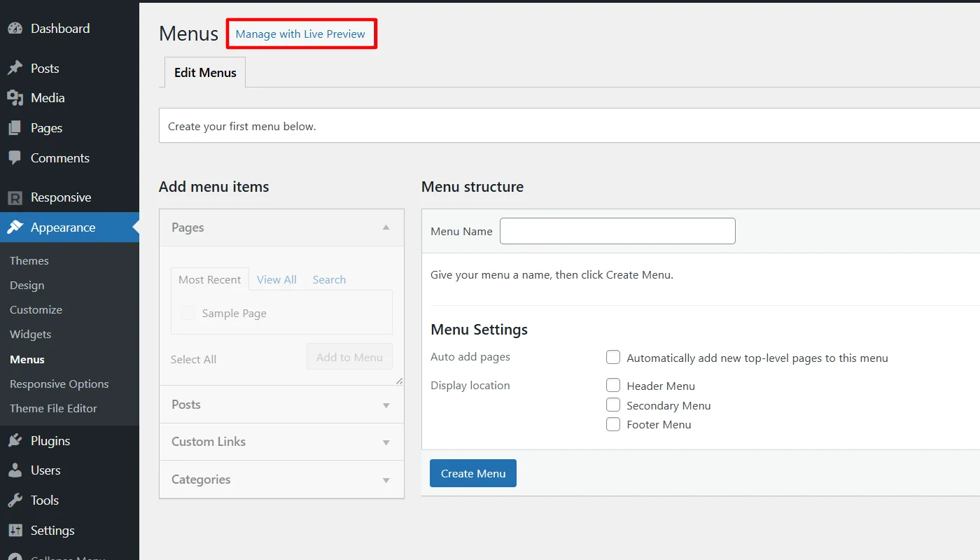980x560 pixels.
Task: Check the Footer Menu display location
Action: 613,424
